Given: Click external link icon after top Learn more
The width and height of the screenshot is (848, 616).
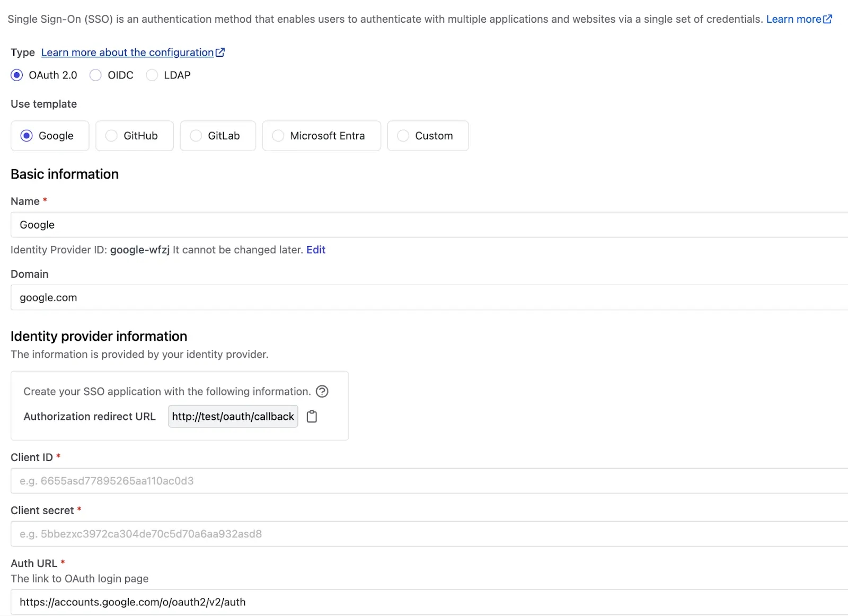Looking at the screenshot, I should pyautogui.click(x=827, y=19).
